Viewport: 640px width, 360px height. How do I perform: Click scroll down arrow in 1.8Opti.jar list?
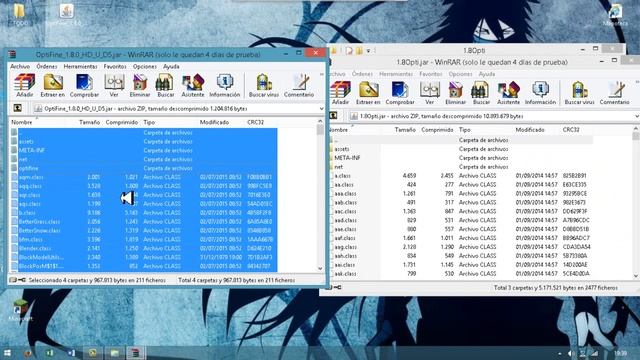point(636,276)
